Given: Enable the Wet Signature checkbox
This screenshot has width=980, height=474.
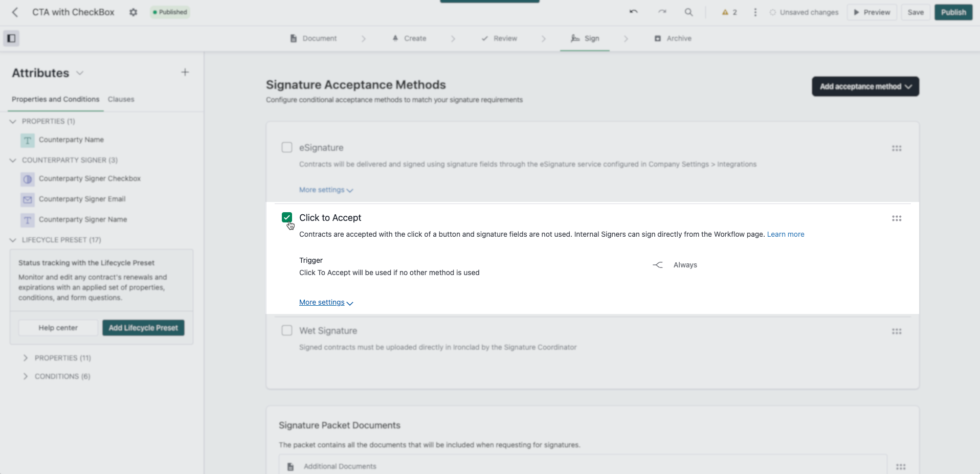Looking at the screenshot, I should pos(287,330).
